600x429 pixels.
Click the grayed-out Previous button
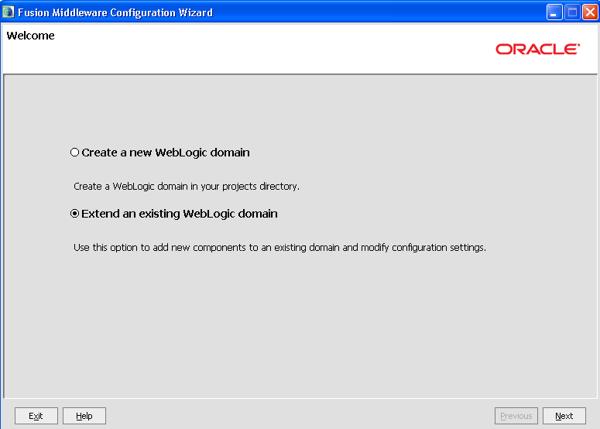click(516, 416)
